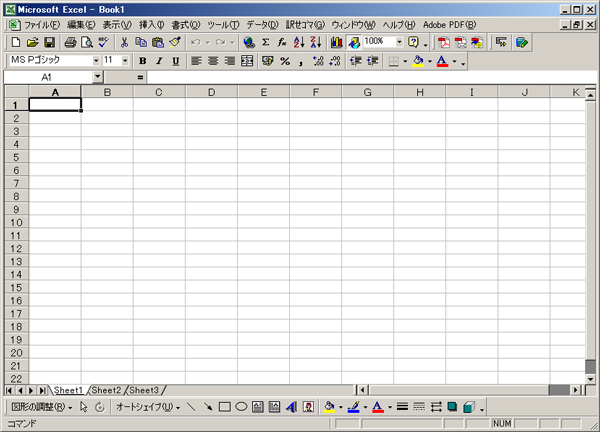Click the AutoSum sigma icon
The height and width of the screenshot is (432, 600).
(x=266, y=42)
